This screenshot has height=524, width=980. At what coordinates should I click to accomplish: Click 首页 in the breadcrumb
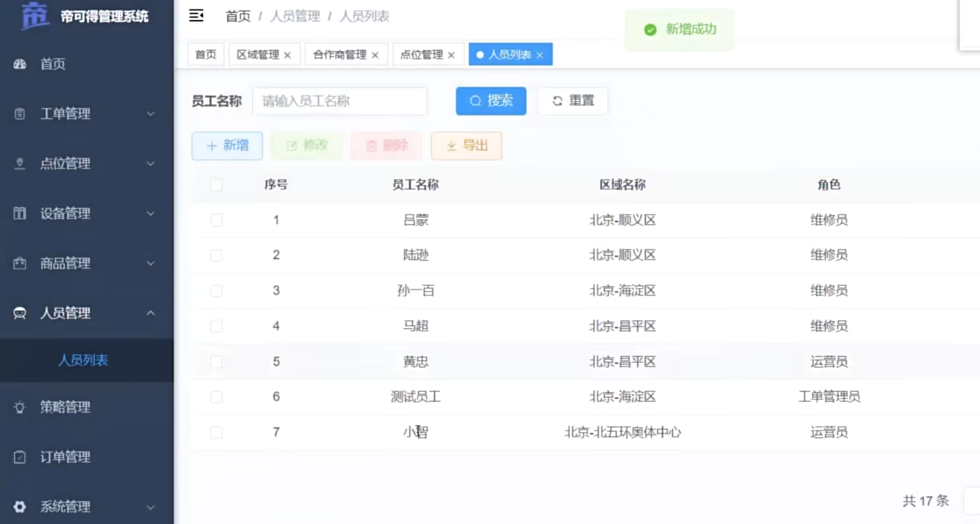[x=238, y=17]
